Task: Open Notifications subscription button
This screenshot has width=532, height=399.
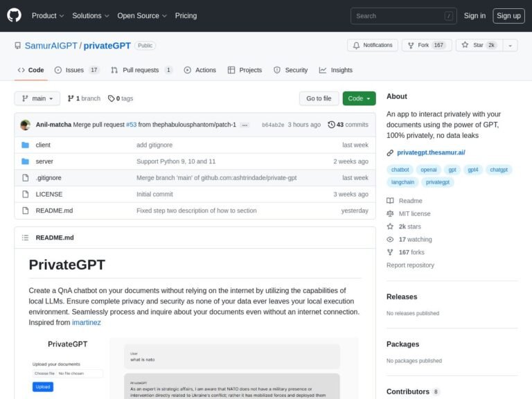Action: pos(372,45)
